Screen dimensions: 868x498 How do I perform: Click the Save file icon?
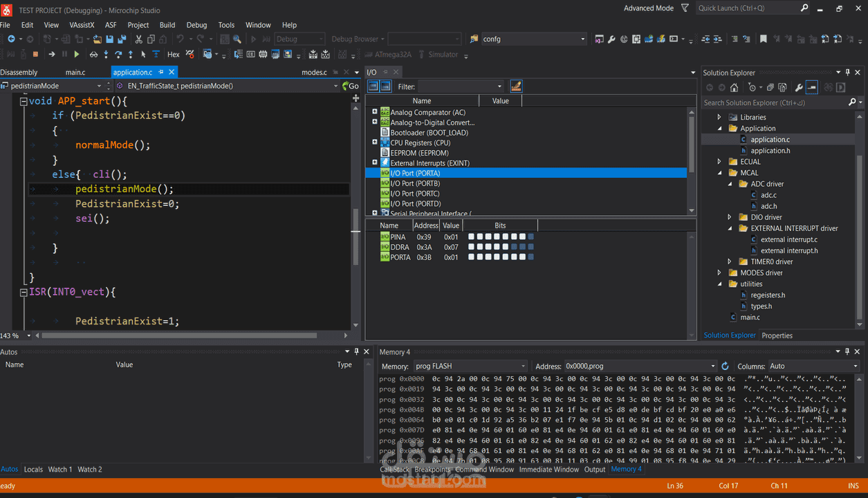(x=110, y=39)
